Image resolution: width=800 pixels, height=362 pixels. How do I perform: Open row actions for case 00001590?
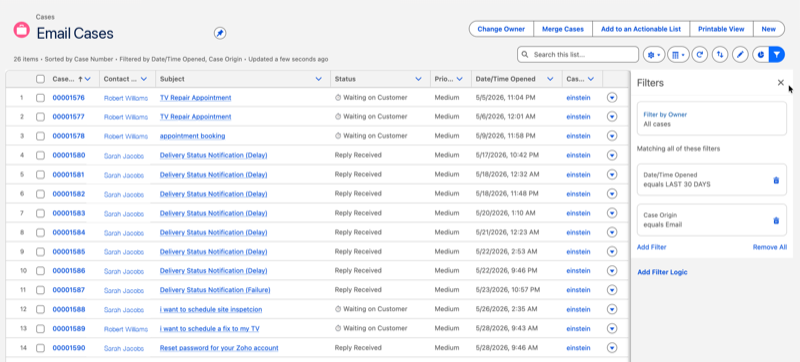click(x=612, y=348)
